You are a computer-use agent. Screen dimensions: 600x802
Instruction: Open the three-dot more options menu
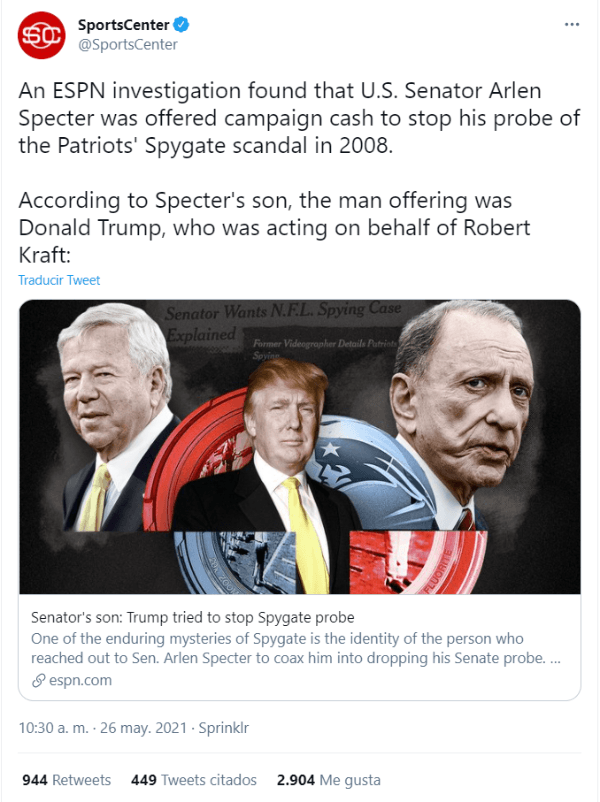click(x=570, y=24)
